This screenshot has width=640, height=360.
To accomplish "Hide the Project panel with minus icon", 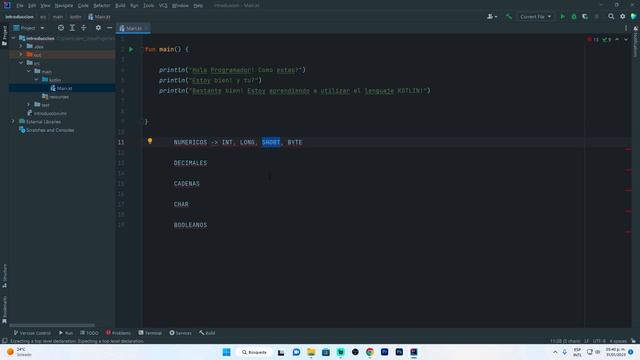I will pos(109,28).
